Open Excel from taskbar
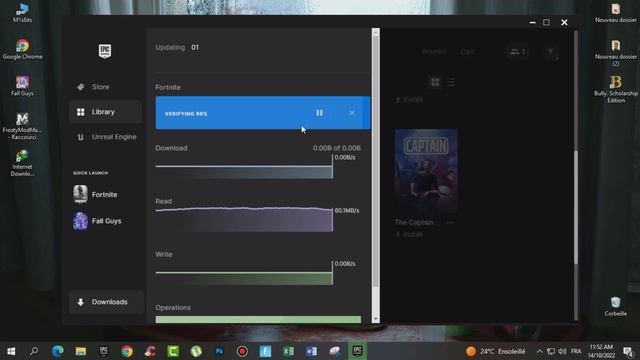The image size is (640, 360). click(288, 351)
